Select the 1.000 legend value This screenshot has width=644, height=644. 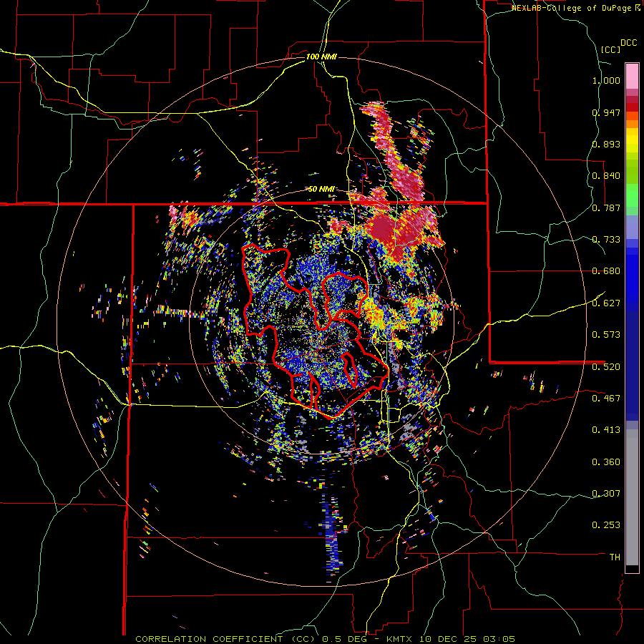606,80
